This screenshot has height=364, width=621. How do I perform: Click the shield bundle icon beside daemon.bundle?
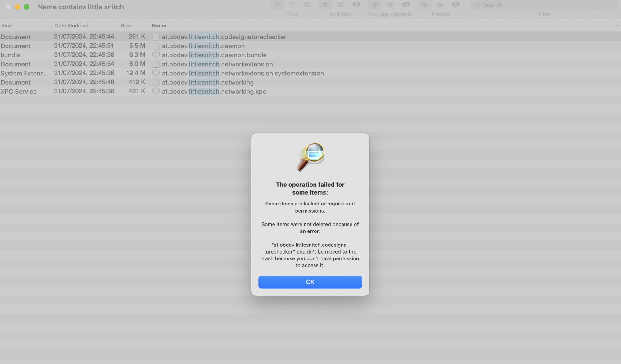(156, 55)
